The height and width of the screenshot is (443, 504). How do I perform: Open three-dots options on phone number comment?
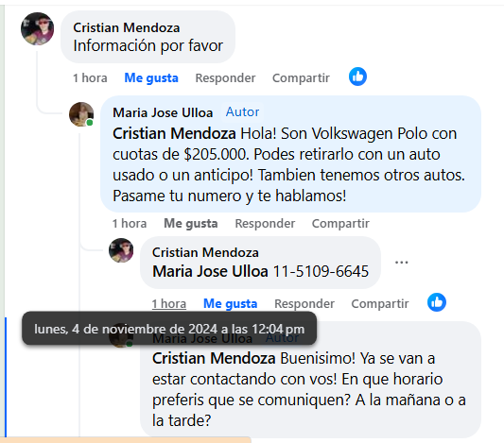(402, 263)
